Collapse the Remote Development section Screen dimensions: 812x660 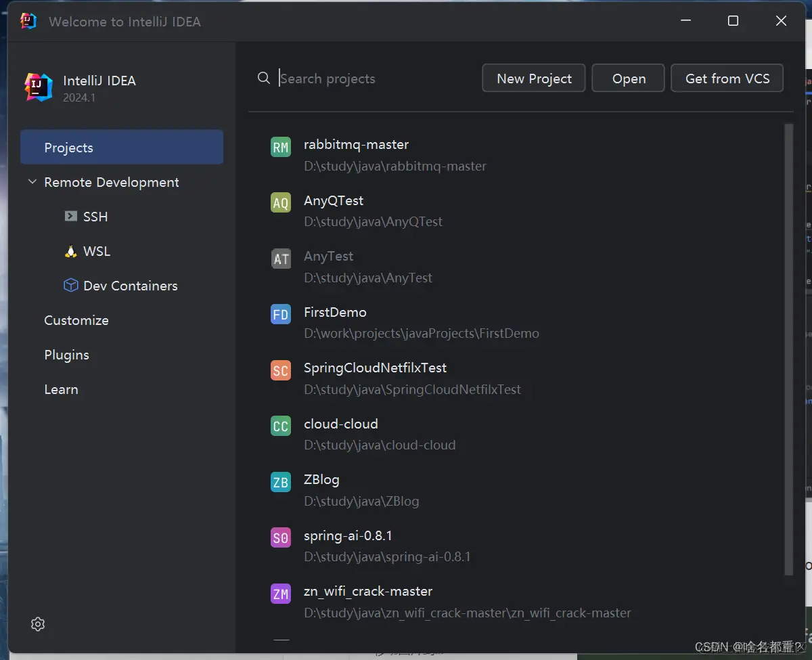(x=32, y=182)
